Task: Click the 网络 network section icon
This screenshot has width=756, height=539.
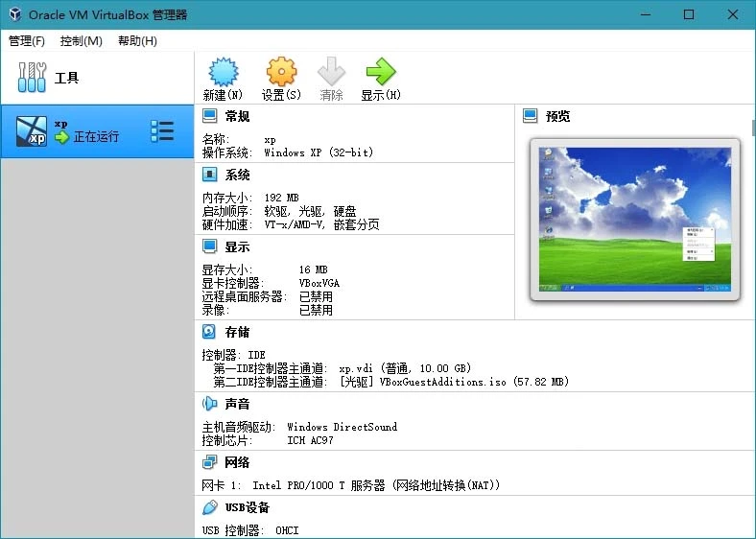Action: tap(209, 462)
